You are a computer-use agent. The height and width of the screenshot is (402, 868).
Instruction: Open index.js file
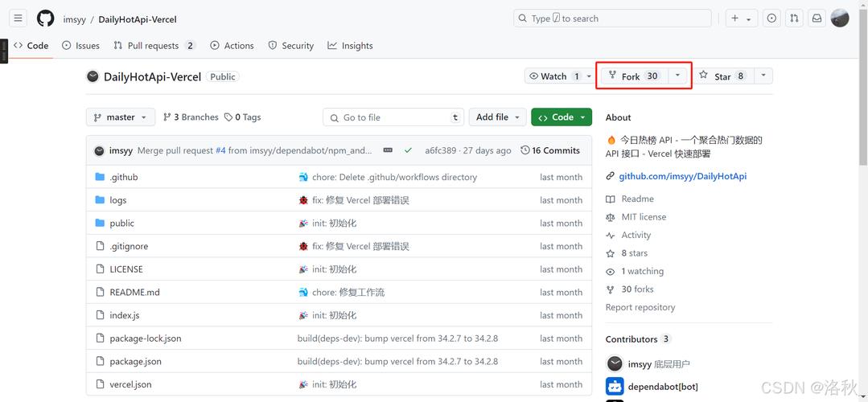[x=125, y=315]
